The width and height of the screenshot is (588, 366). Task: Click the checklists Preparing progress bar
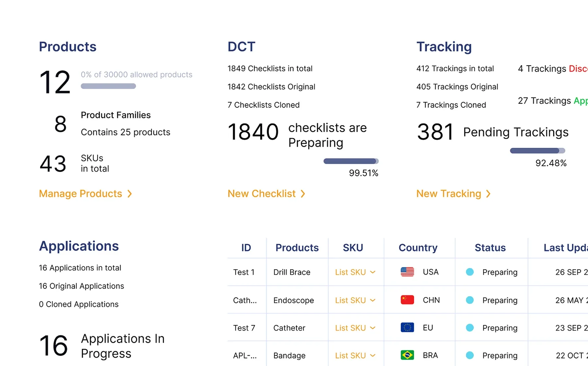pyautogui.click(x=351, y=161)
